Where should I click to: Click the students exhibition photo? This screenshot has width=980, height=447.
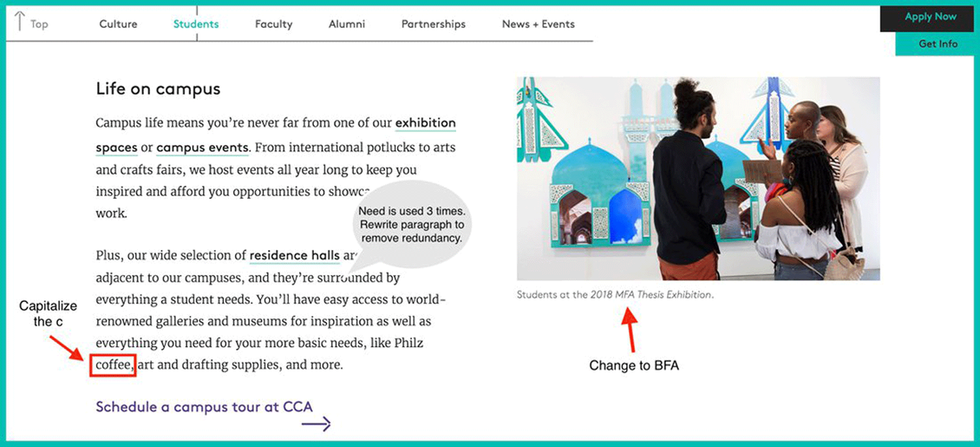[698, 179]
